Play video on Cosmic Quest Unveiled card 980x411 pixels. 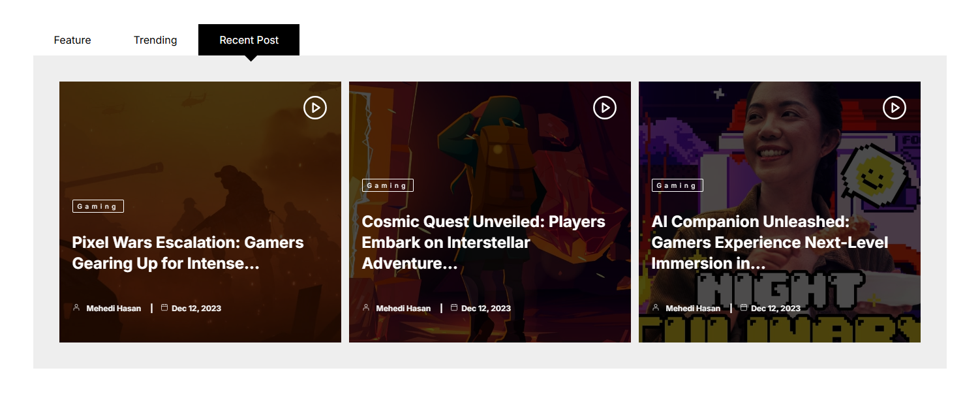click(605, 108)
